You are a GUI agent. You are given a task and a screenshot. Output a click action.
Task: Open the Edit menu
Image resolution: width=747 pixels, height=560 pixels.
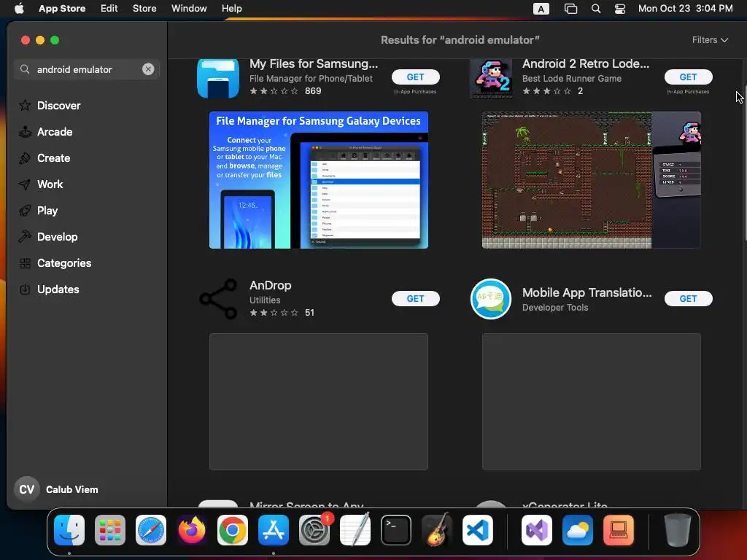pos(109,8)
